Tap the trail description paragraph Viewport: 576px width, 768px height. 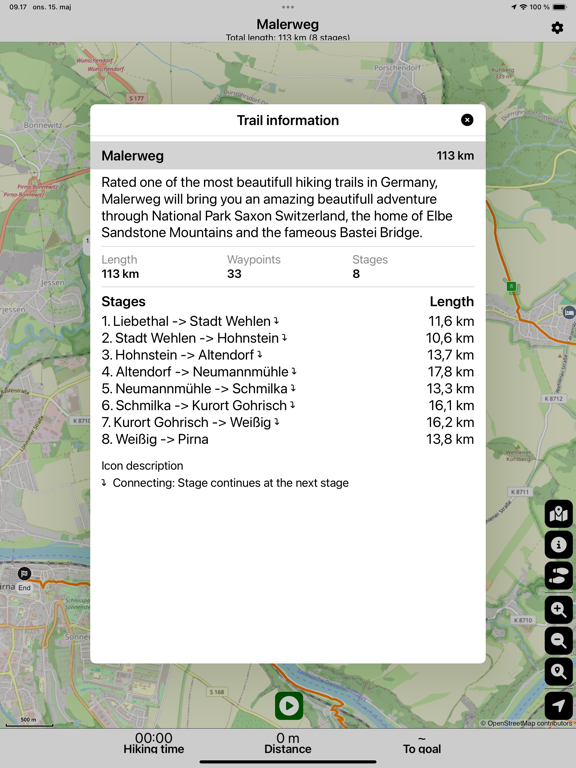point(277,207)
